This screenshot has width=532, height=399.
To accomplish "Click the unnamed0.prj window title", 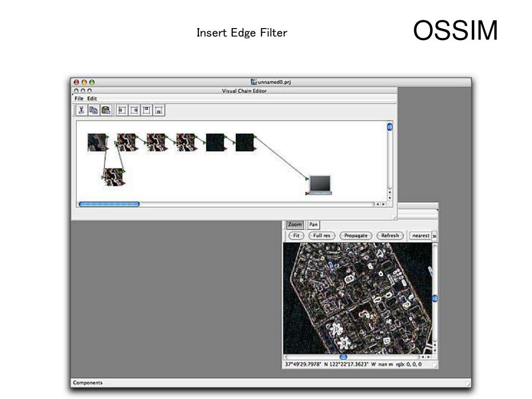I will [x=274, y=82].
